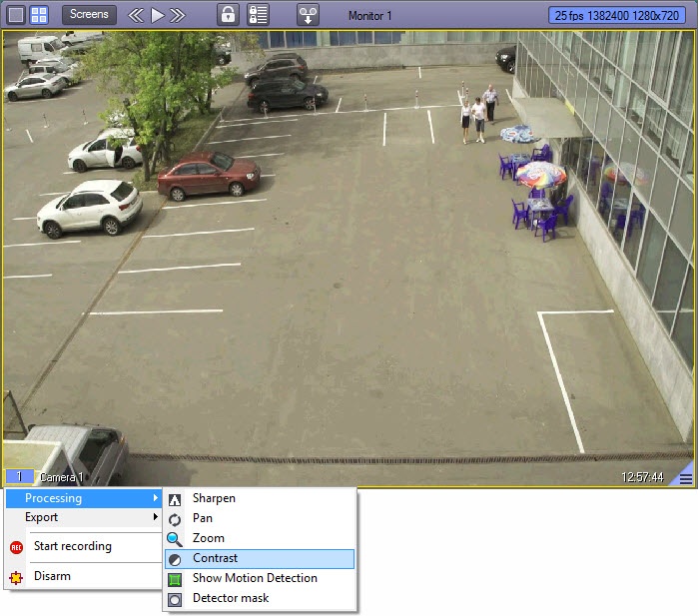Click the fps and resolution info box
The width and height of the screenshot is (698, 616).
(x=618, y=16)
